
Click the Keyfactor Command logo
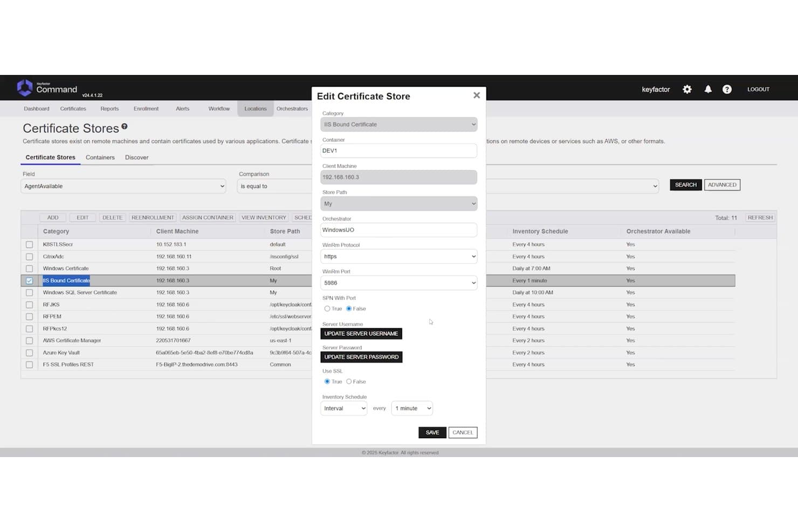tap(47, 88)
